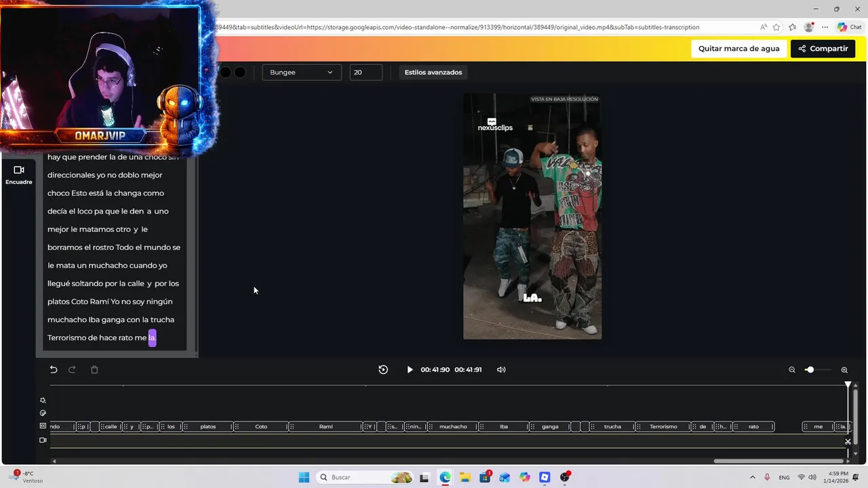The width and height of the screenshot is (868, 488).
Task: Select the 'calle' subtitle clip on timeline
Action: coord(111,426)
